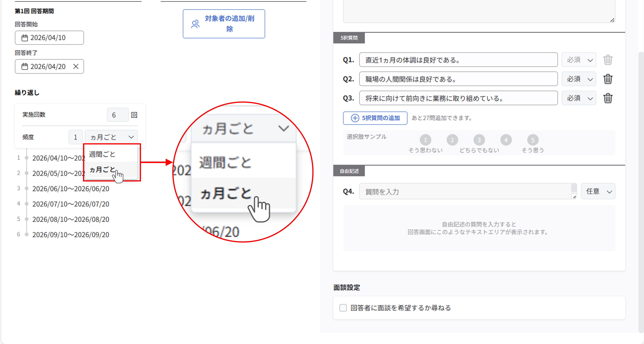Select rating point 3 どちらでもない on sample scale
Viewport: 644px width, 344px height.
(479, 140)
